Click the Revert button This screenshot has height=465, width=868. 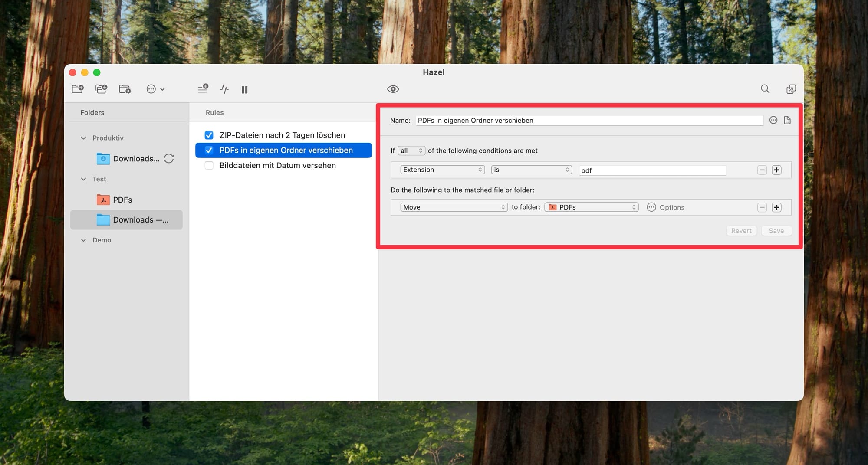tap(741, 231)
